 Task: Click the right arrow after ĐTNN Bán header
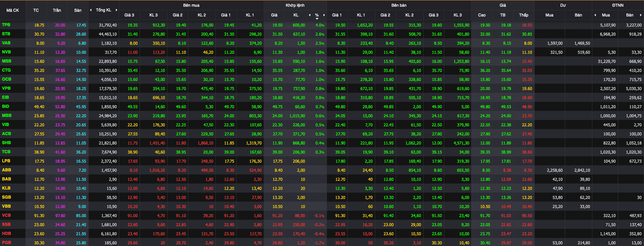pyautogui.click(x=641, y=15)
